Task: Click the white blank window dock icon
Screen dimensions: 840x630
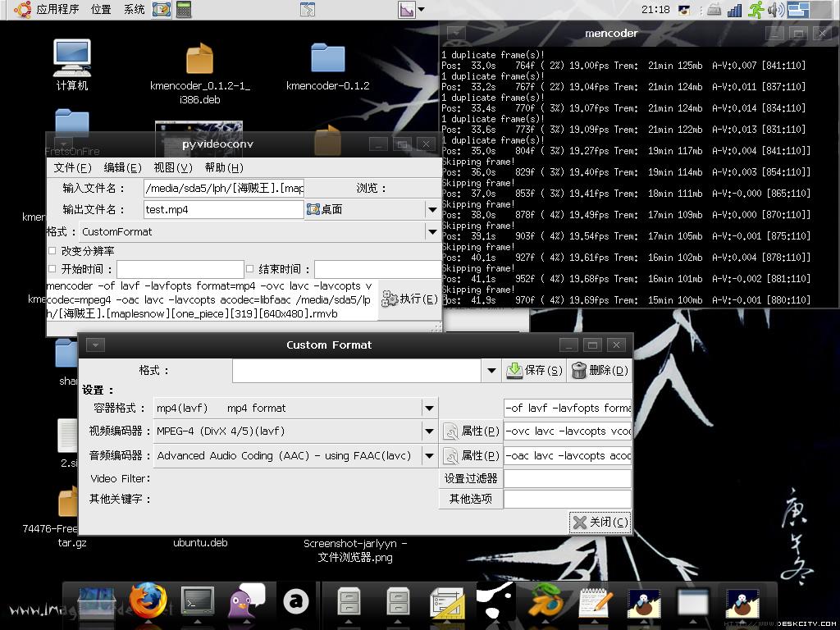Action: [692, 601]
